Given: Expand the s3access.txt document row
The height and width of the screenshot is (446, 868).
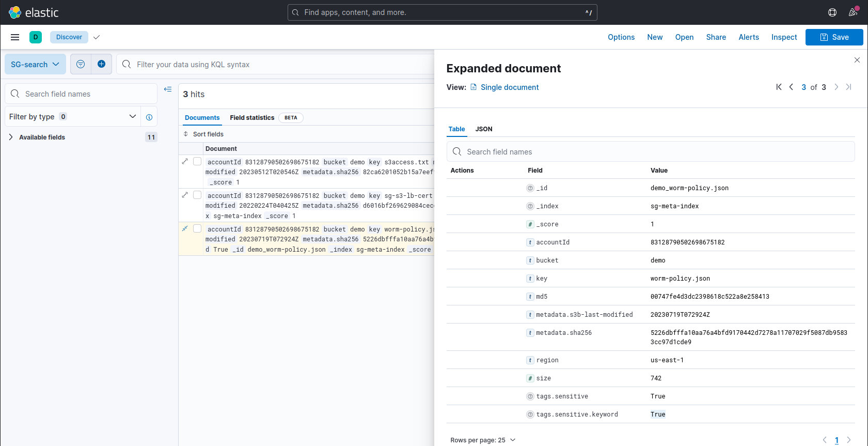Looking at the screenshot, I should [x=185, y=162].
